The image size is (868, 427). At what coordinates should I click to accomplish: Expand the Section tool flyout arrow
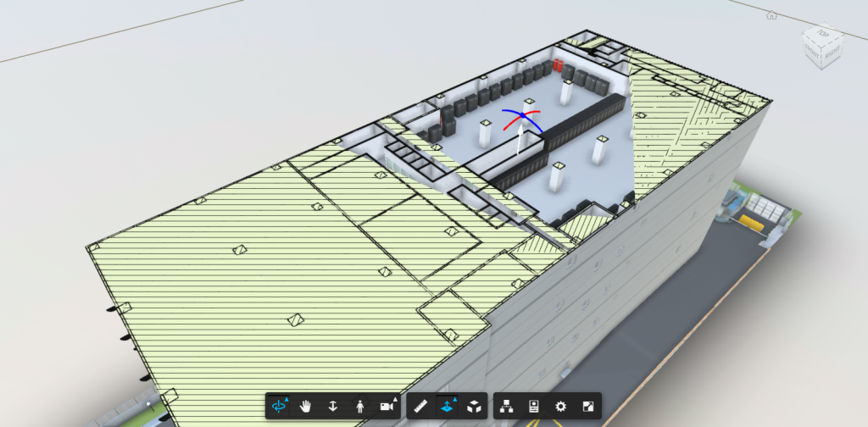pos(455,399)
